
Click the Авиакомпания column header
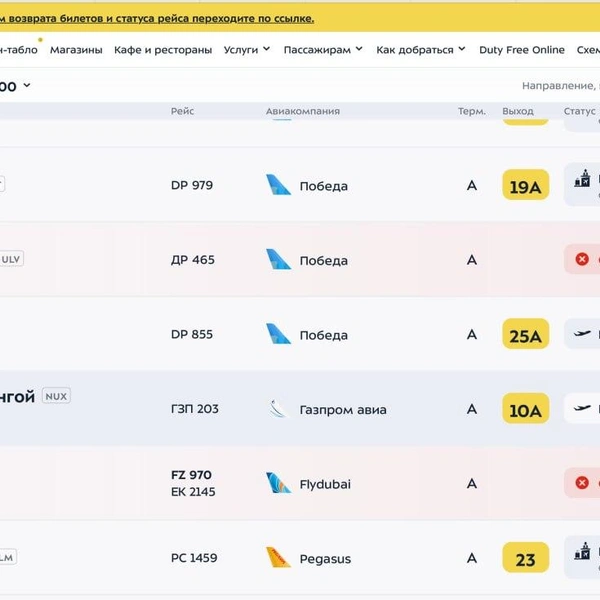pos(303,111)
